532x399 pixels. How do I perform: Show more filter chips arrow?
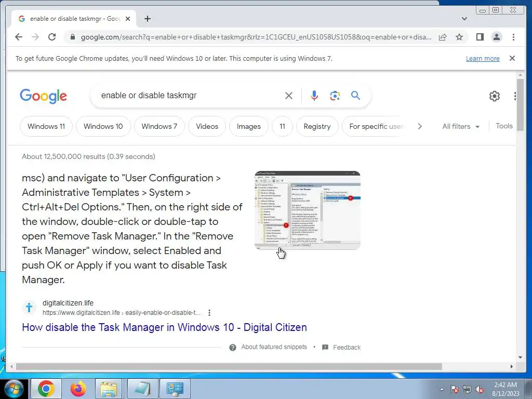(420, 126)
